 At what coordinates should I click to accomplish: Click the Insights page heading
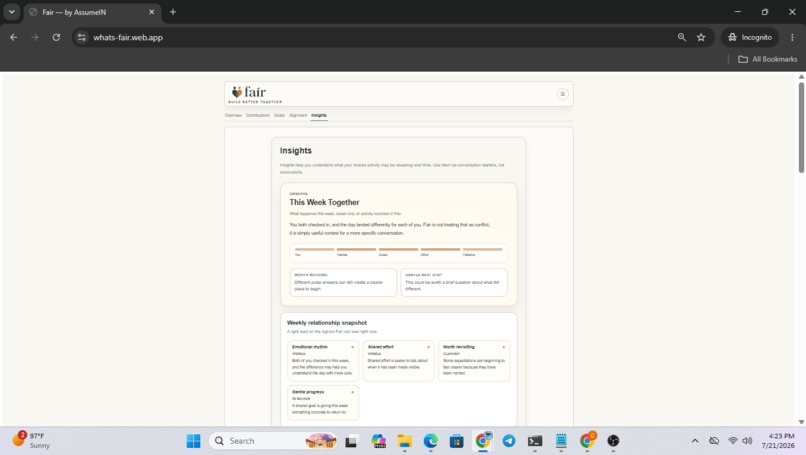point(296,150)
